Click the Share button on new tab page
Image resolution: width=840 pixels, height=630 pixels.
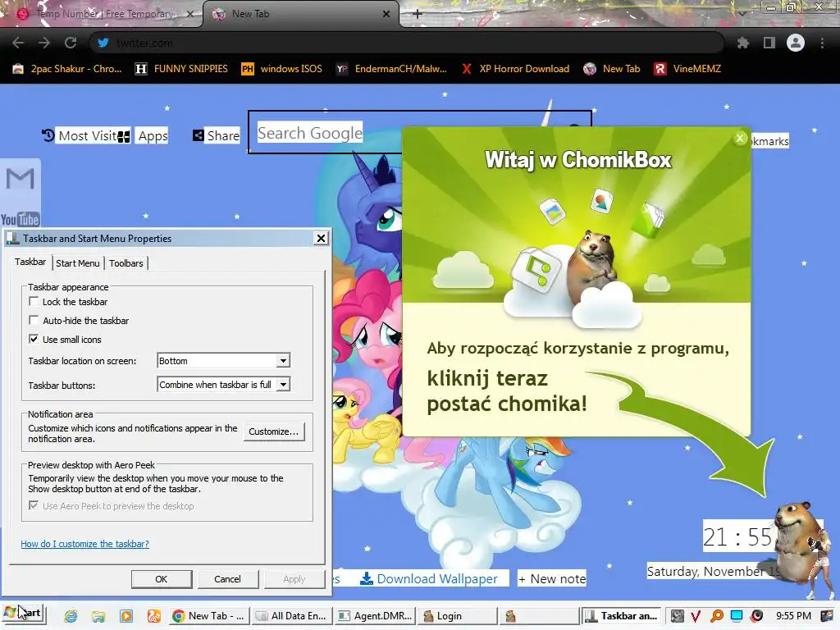pyautogui.click(x=217, y=135)
